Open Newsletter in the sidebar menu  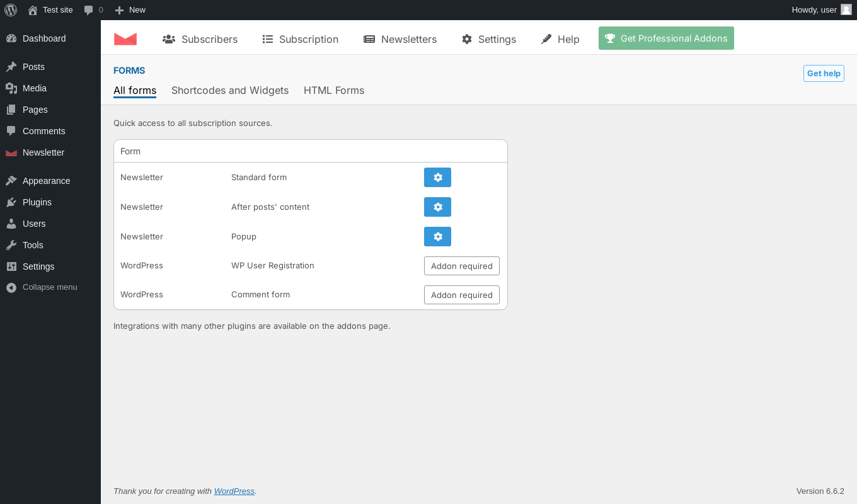(43, 152)
